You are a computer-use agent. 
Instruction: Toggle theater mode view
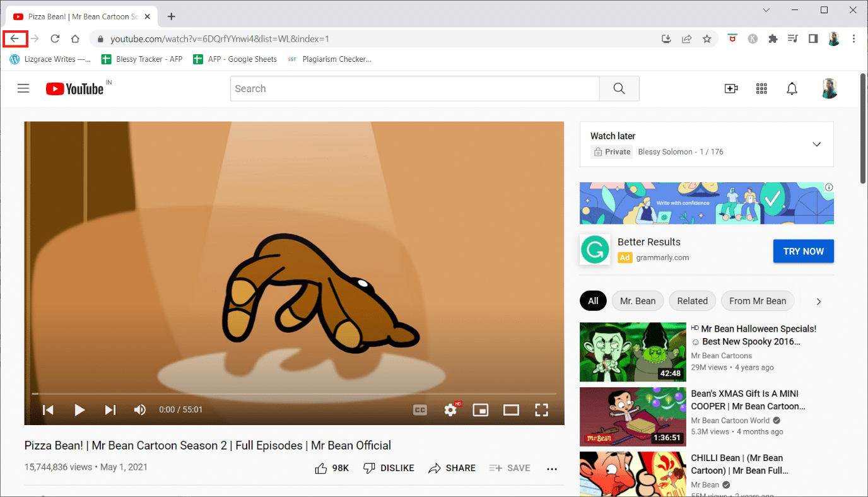pos(511,410)
